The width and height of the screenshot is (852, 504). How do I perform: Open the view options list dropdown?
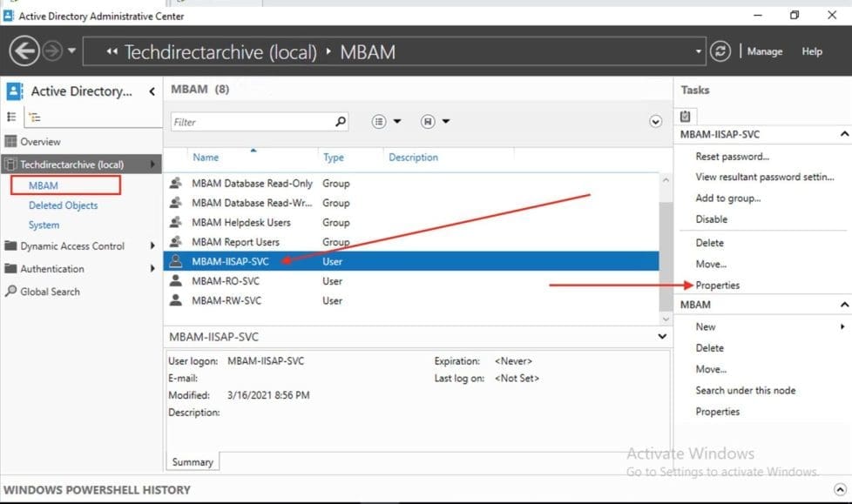click(386, 122)
